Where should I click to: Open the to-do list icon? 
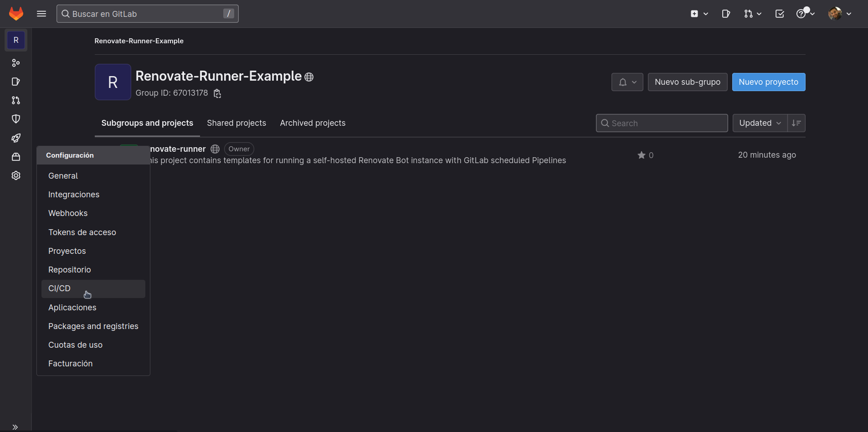[x=780, y=14]
